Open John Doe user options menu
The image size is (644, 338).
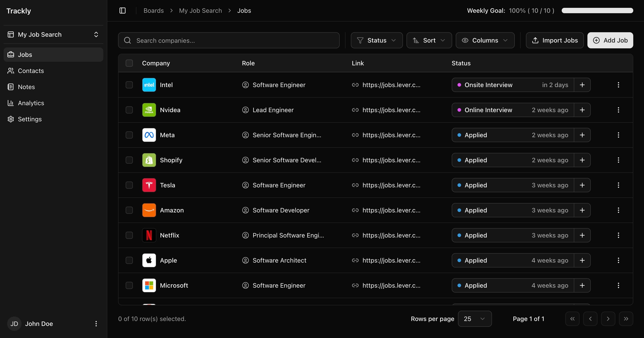[96, 324]
